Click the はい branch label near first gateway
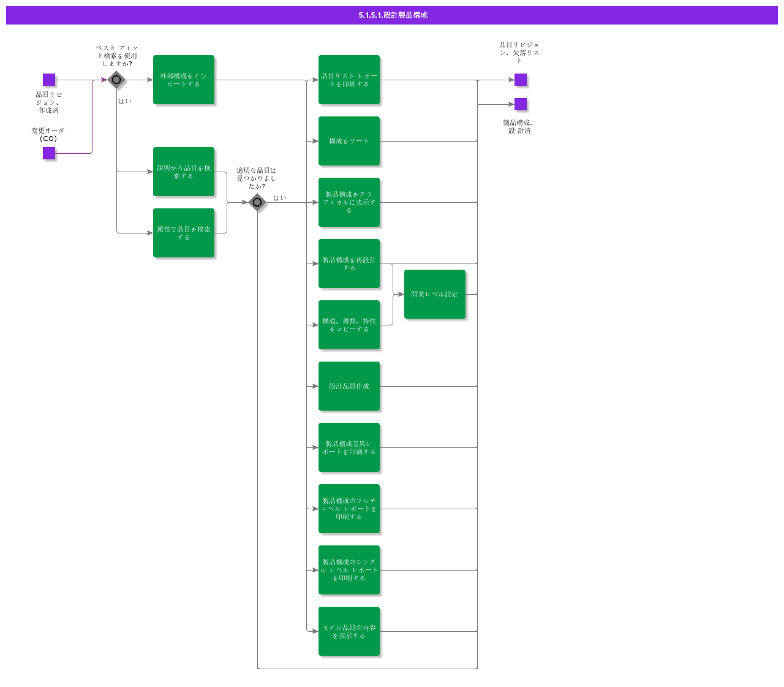The height and width of the screenshot is (687, 784). click(x=125, y=100)
